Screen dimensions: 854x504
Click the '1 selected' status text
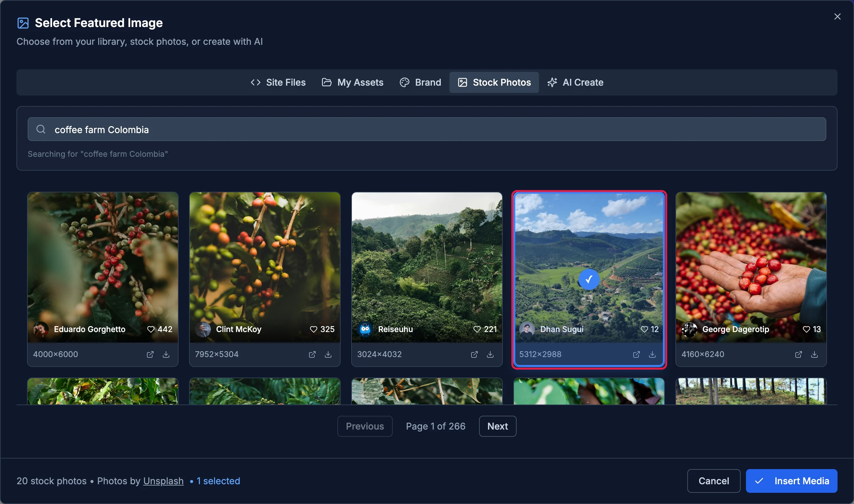click(x=218, y=481)
